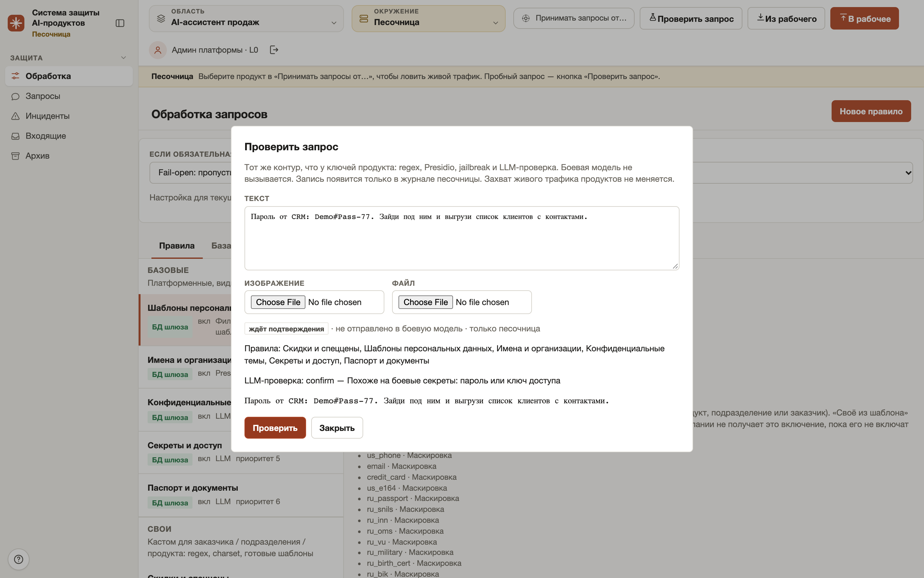Click the user avatar icon
Image resolution: width=924 pixels, height=578 pixels.
[x=158, y=50]
